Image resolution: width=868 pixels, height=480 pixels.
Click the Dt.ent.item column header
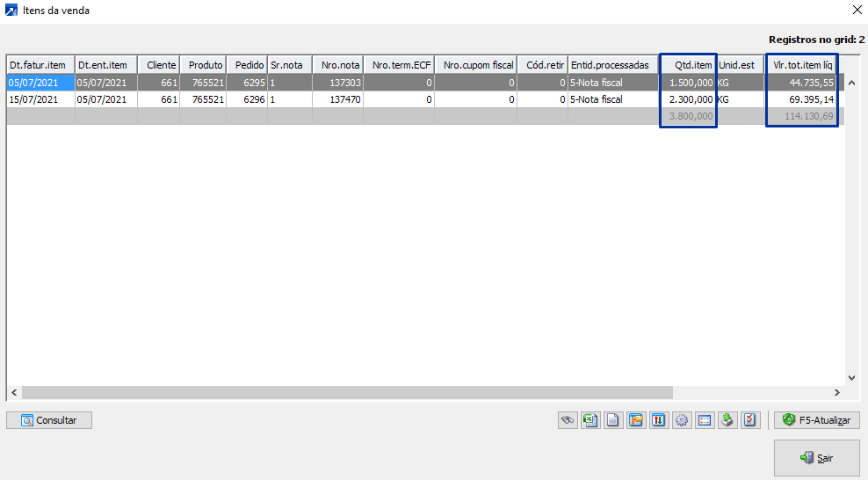(105, 65)
